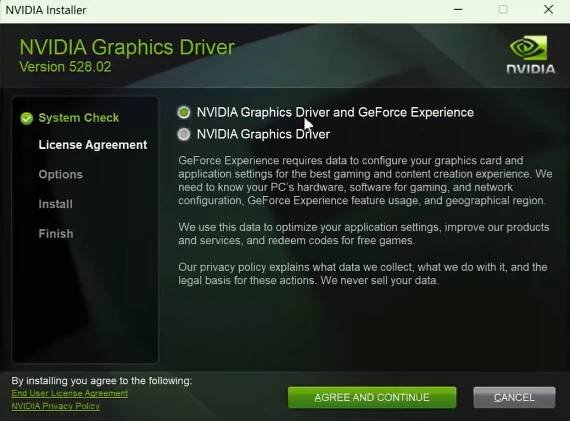Click the NVIDIA eye logo icon

point(528,48)
